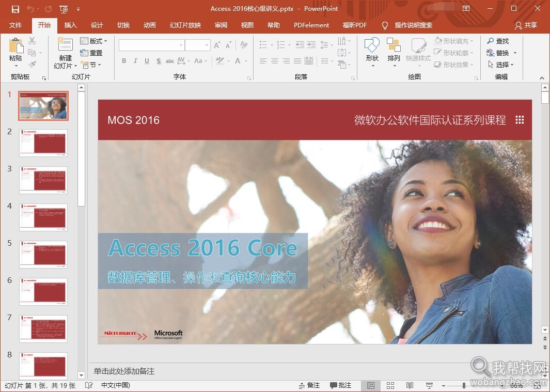
Task: Click the Paste clipboard icon
Action: click(x=16, y=45)
